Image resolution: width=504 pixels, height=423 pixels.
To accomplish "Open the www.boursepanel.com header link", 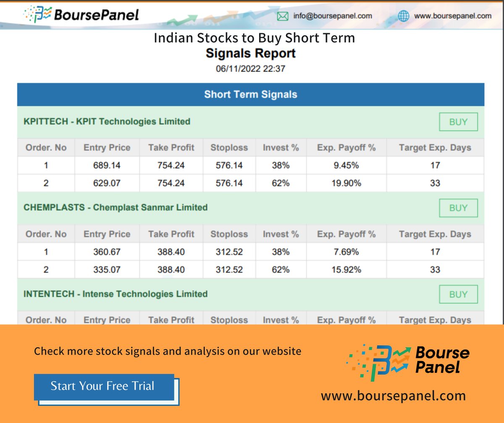I will 453,16.
